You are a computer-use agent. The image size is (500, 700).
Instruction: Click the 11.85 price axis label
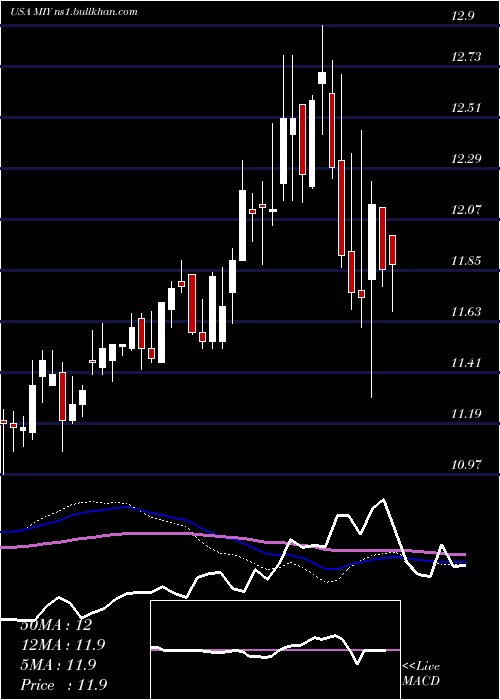[x=466, y=260]
